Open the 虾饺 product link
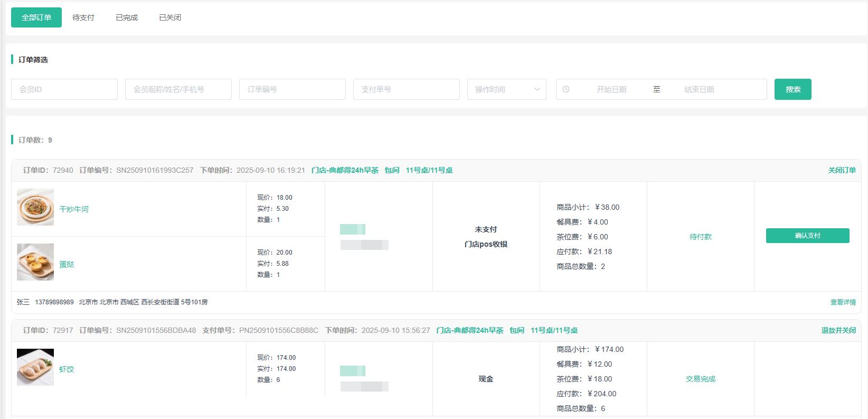 67,369
